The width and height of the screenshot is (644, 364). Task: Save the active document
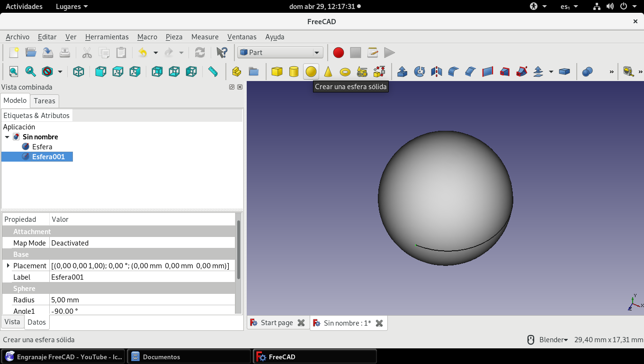click(48, 53)
